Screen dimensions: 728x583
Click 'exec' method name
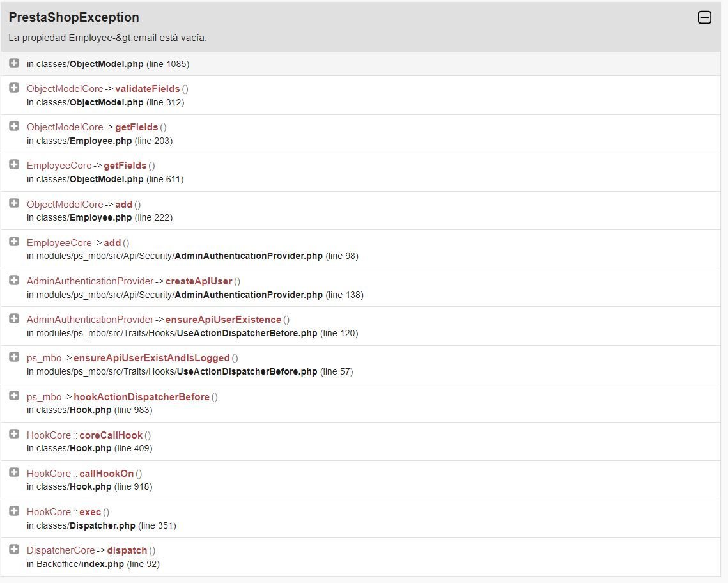(90, 512)
